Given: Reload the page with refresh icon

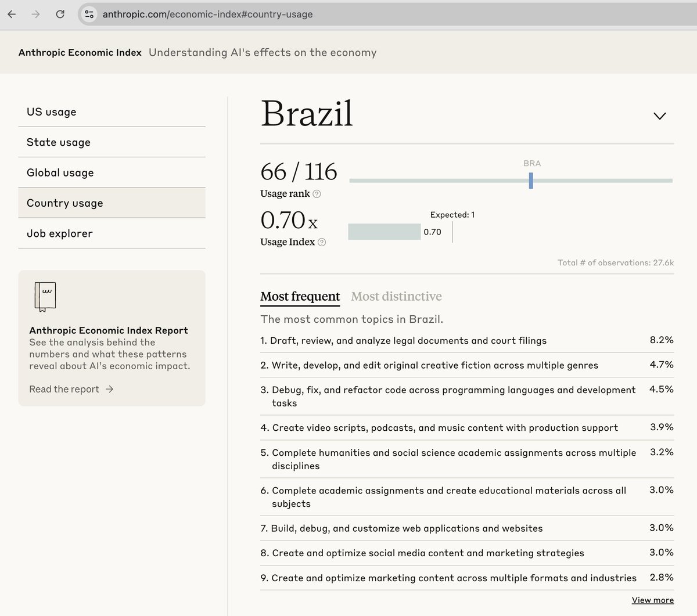Looking at the screenshot, I should pos(60,14).
